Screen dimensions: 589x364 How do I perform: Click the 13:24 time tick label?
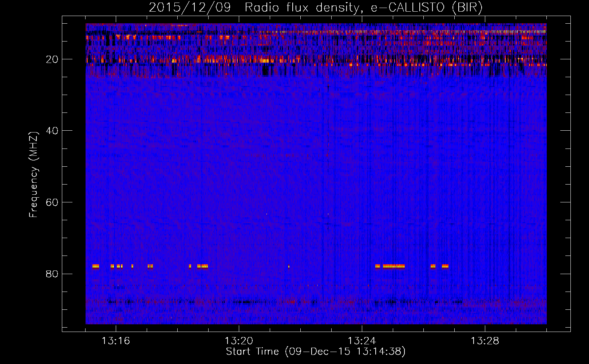point(362,341)
